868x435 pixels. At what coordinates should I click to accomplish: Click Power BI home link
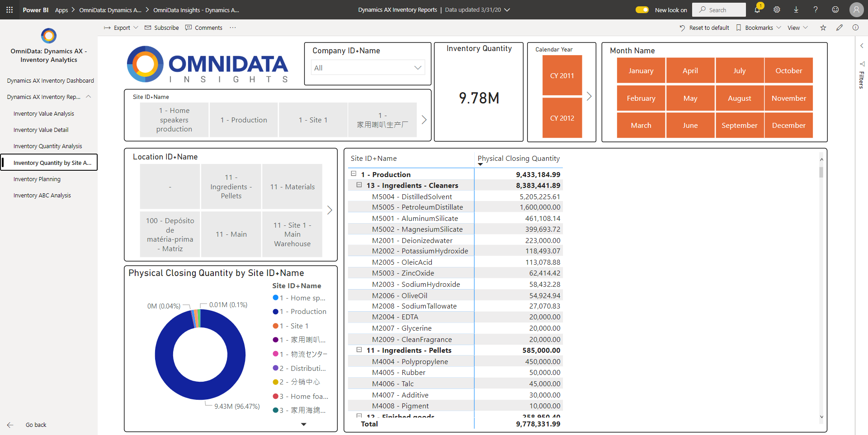pos(36,10)
